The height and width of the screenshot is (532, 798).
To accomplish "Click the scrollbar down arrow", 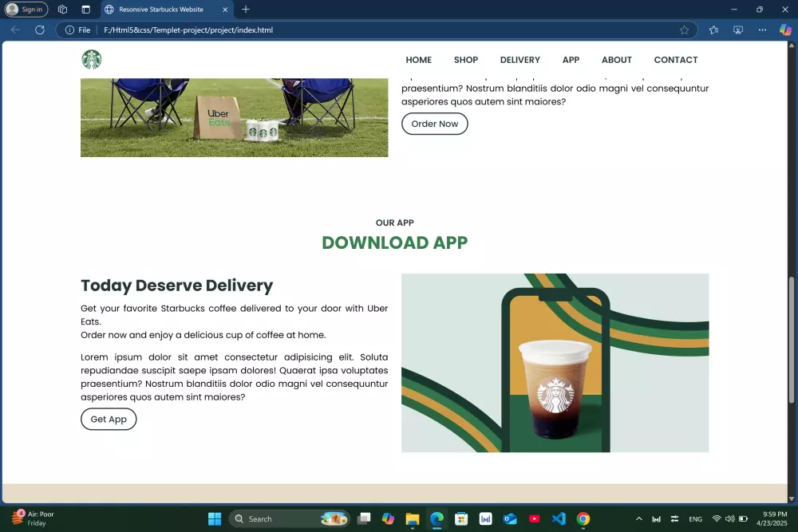I will point(791,499).
